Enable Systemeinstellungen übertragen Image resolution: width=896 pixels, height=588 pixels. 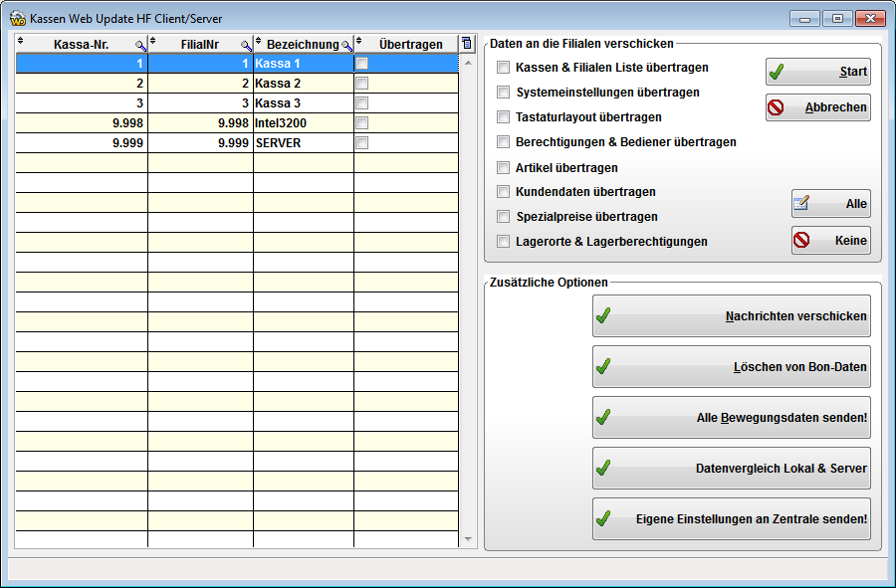tap(503, 92)
